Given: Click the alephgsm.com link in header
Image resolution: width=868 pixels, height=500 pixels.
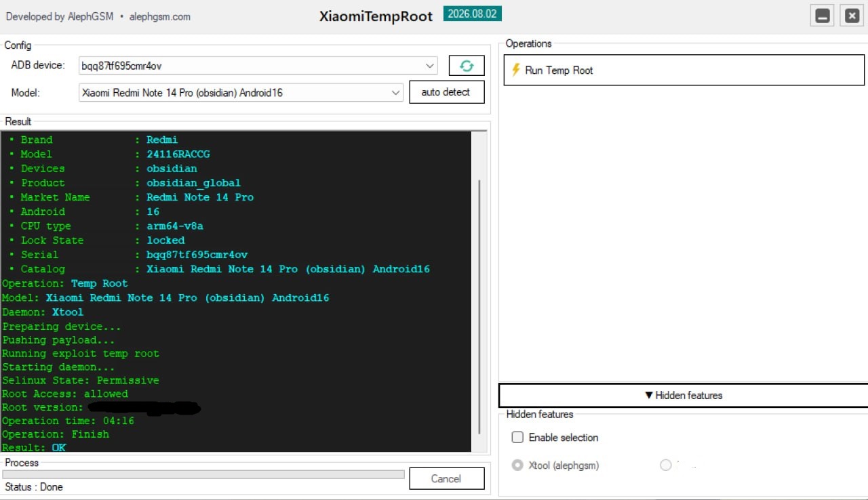Looking at the screenshot, I should (x=159, y=16).
